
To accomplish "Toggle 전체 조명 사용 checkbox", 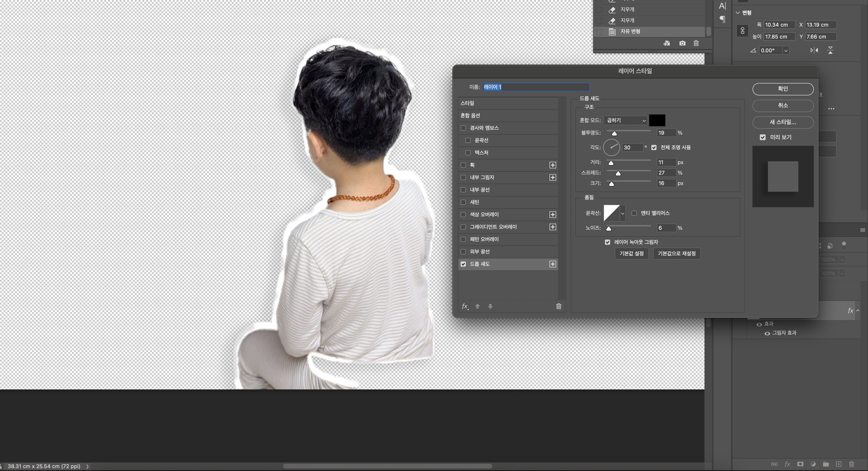I will point(654,148).
